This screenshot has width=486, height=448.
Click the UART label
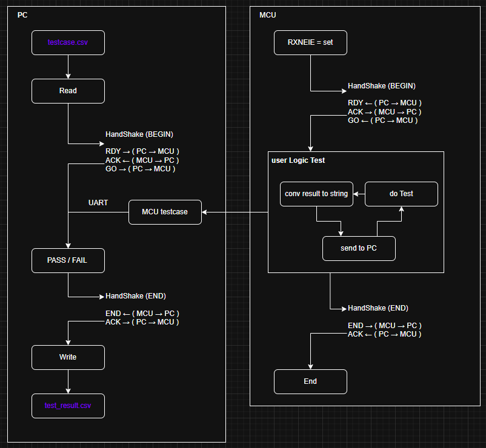click(x=98, y=202)
